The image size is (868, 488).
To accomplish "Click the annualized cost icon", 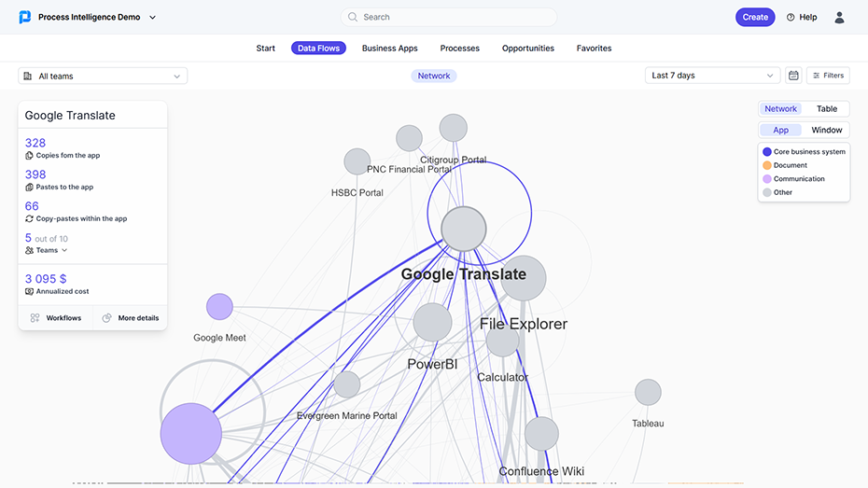I will [x=29, y=291].
